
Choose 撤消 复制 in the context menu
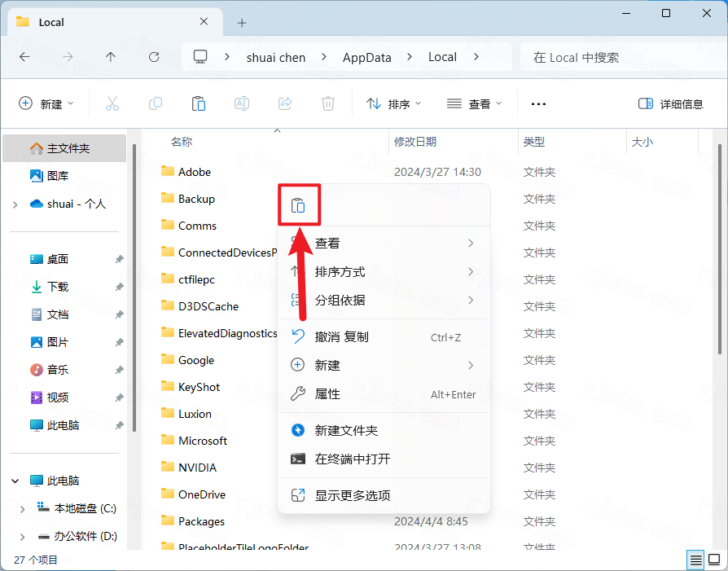384,337
